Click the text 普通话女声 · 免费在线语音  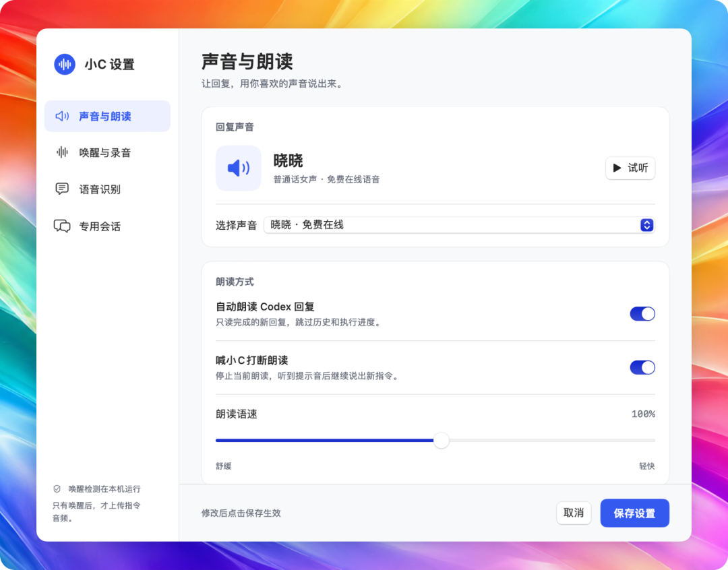(x=326, y=180)
